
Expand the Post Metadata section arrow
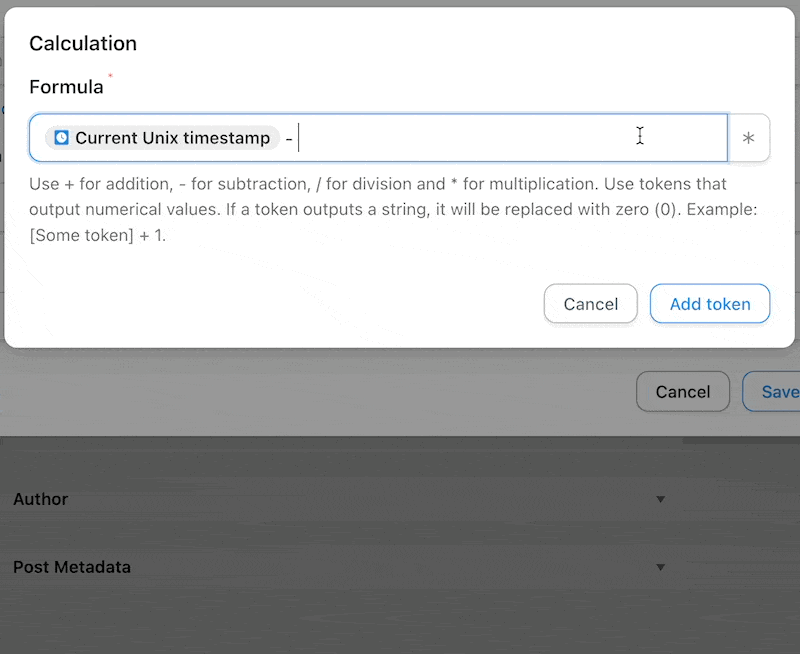click(660, 567)
